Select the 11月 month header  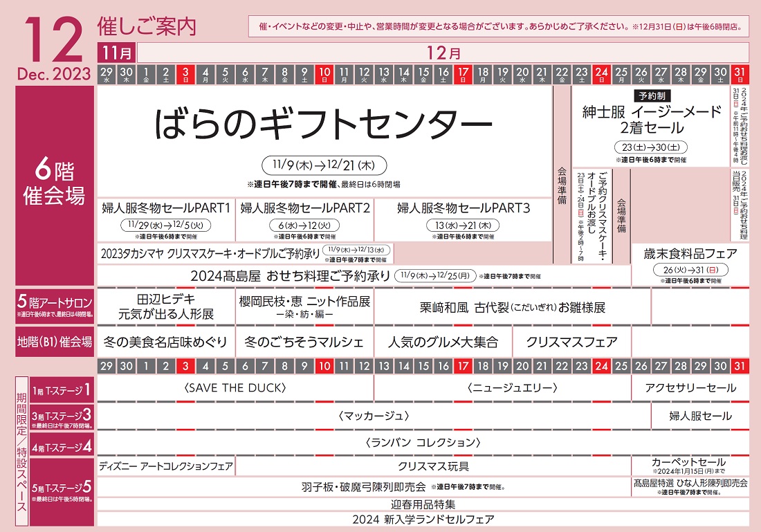116,53
